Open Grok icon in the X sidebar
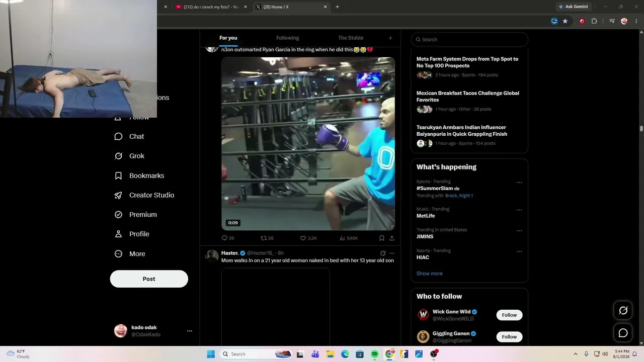The width and height of the screenshot is (644, 362). click(118, 156)
